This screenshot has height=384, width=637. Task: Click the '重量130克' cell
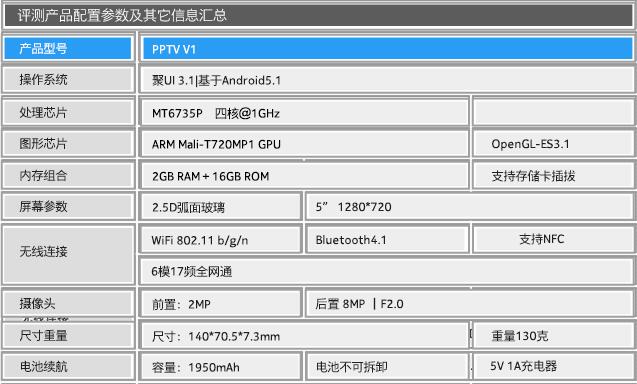(x=553, y=336)
